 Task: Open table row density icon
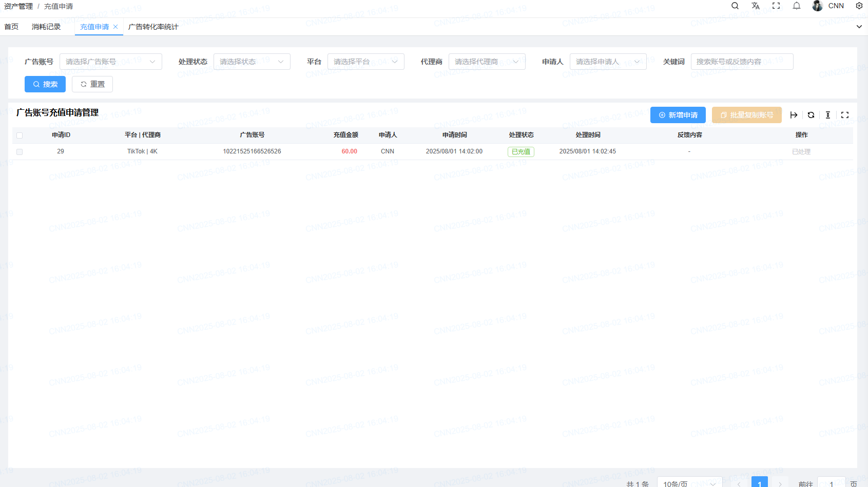[828, 115]
